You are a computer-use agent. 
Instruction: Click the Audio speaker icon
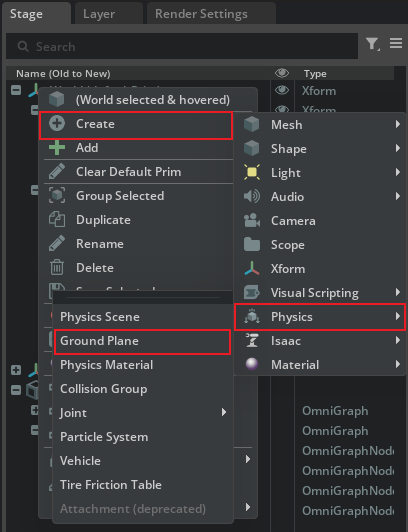pyautogui.click(x=252, y=196)
